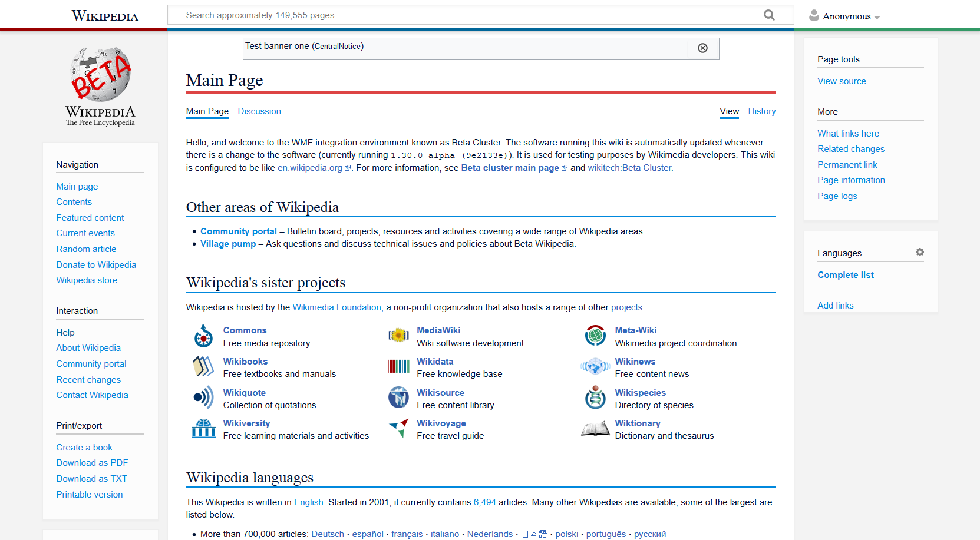The image size is (980, 540).
Task: Click external link icon after en.wikipedia.org
Action: [x=348, y=168]
